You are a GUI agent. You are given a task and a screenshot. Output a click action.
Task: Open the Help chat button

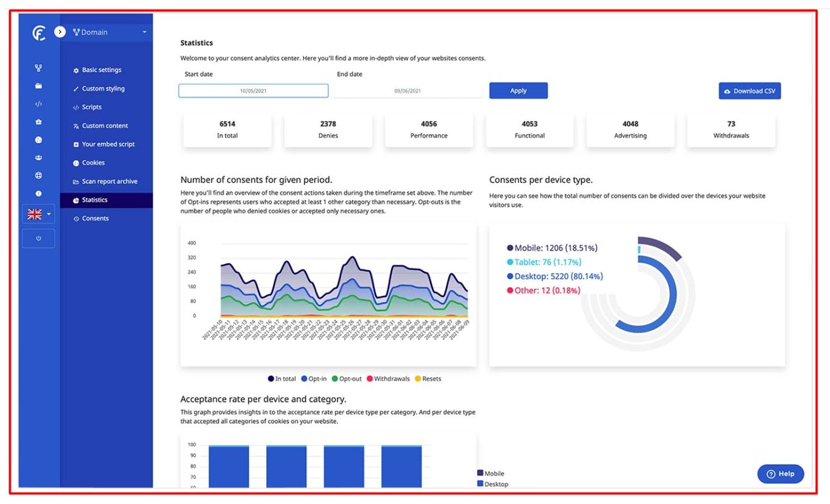[781, 474]
